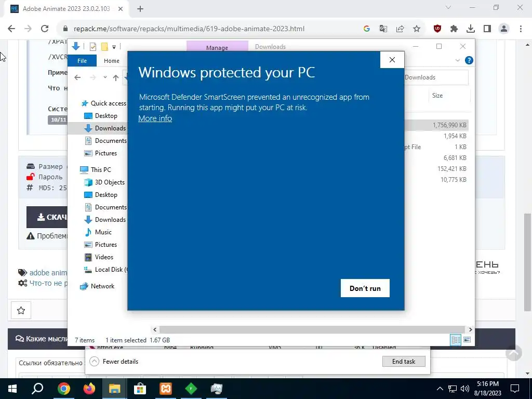Click the New folder icon in Explorer title bar
This screenshot has height=399, width=532.
[104, 47]
